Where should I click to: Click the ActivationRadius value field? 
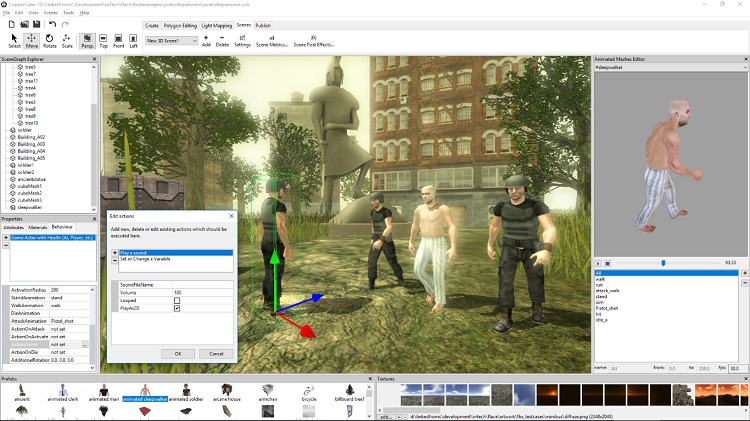click(x=69, y=290)
